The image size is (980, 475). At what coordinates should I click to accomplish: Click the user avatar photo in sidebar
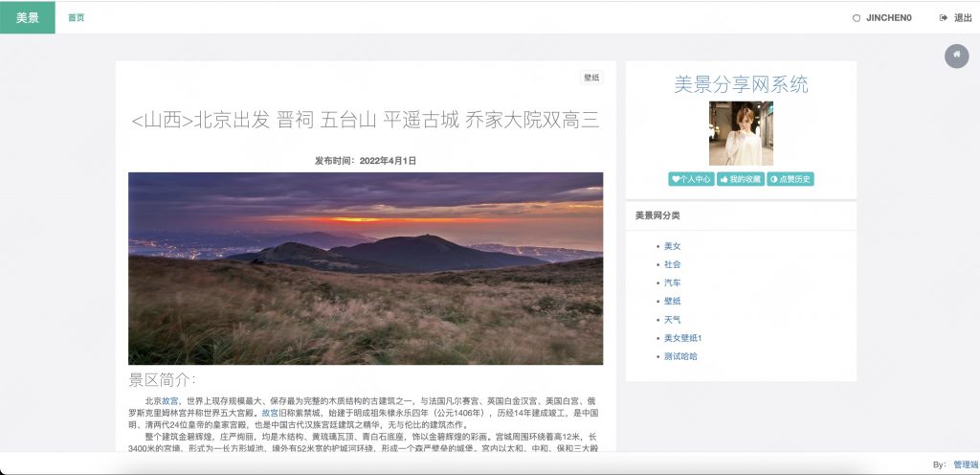741,134
